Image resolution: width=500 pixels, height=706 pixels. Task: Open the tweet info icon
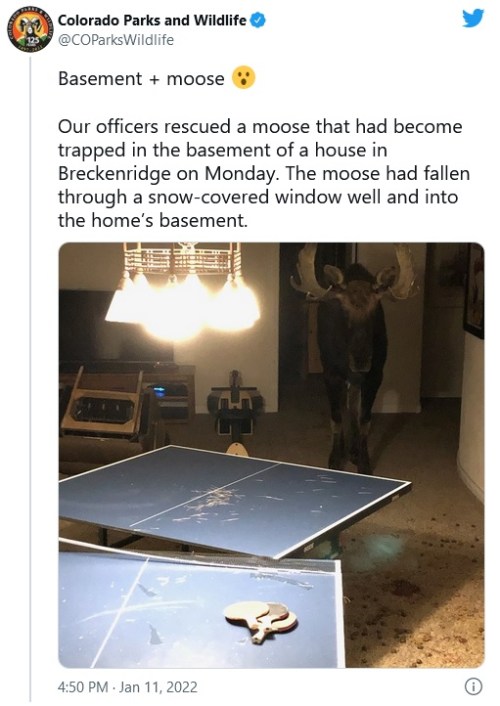(473, 687)
